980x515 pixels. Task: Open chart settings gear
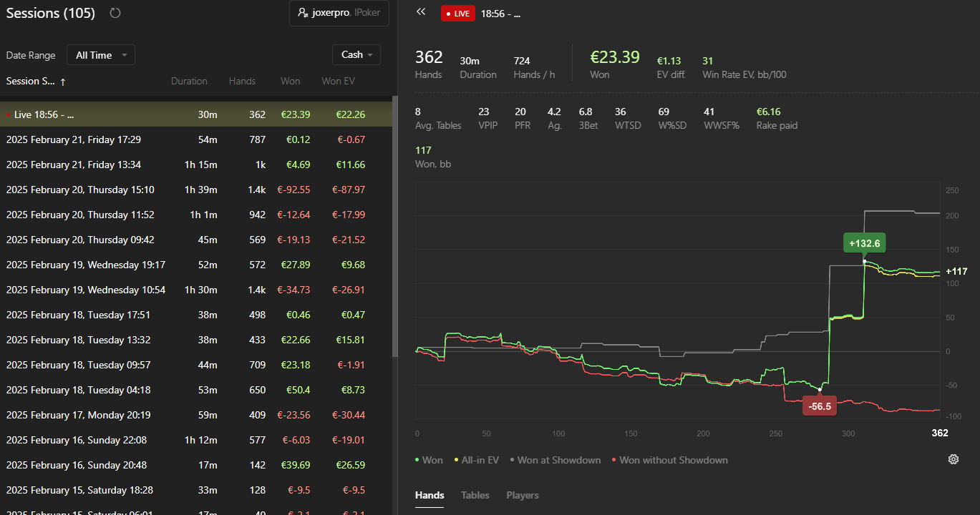[x=953, y=460]
